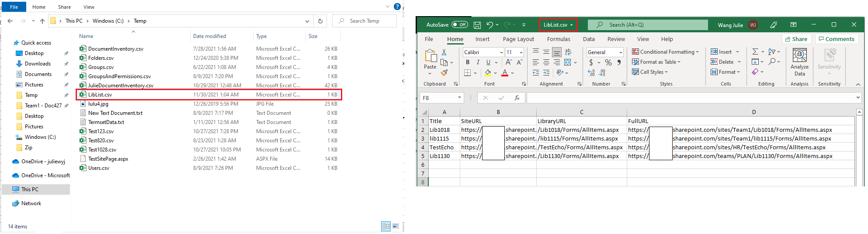Viewport: 868px width, 234px height.
Task: Toggle Underline formatting
Action: click(488, 62)
